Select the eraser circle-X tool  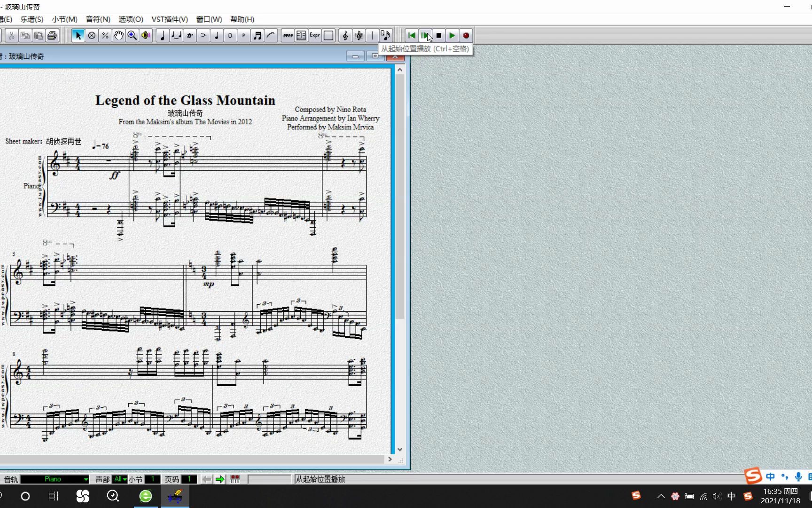92,35
